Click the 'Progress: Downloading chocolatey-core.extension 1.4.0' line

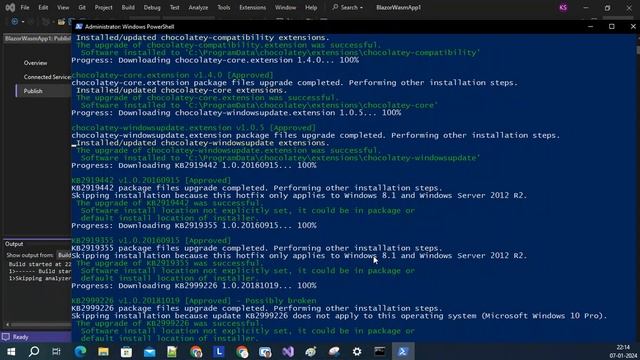pos(215,60)
